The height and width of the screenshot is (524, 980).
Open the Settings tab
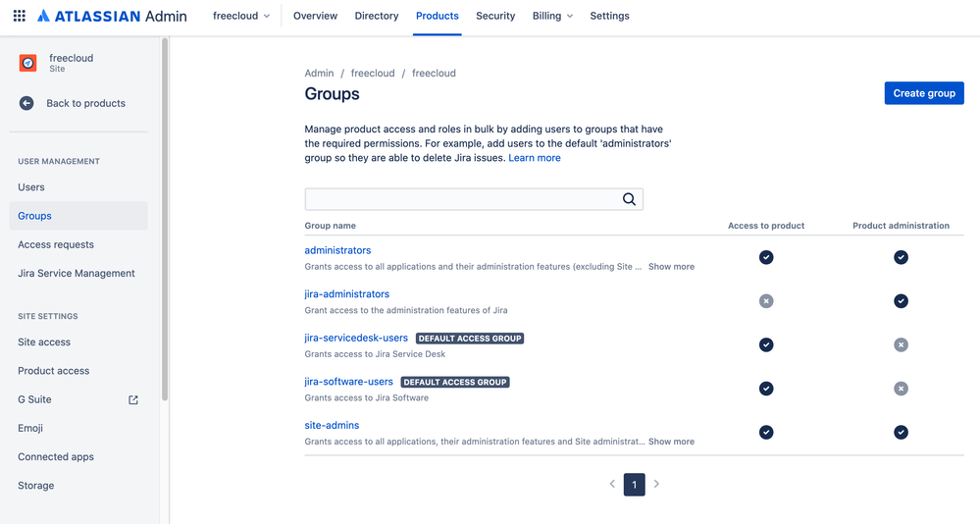pos(609,16)
